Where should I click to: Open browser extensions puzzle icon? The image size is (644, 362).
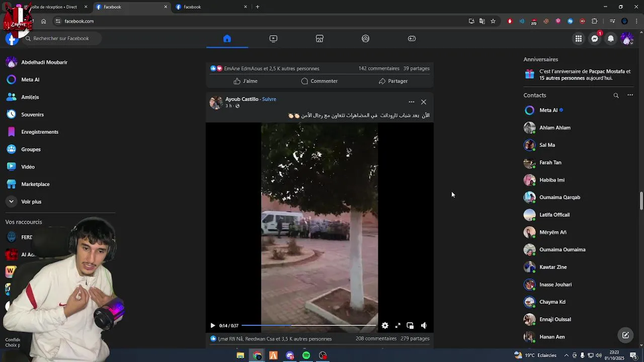coord(595,21)
